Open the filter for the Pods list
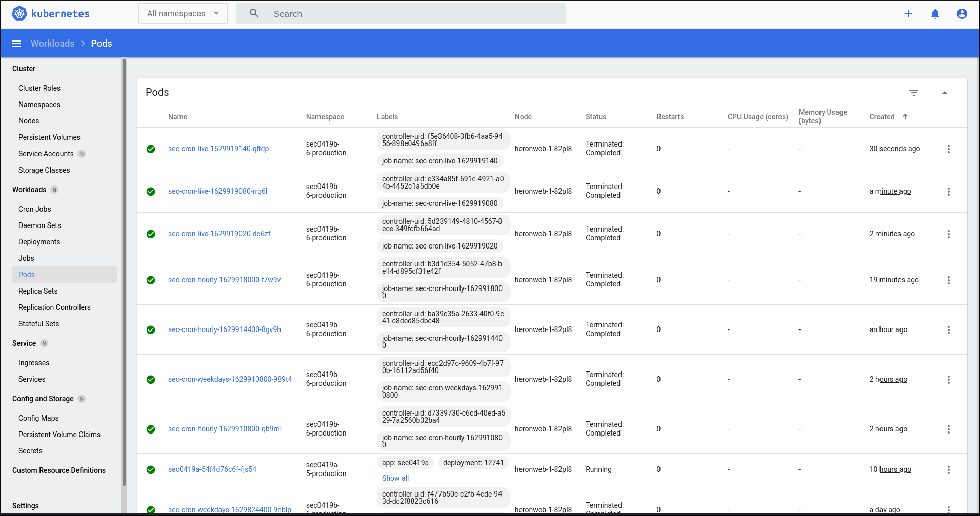This screenshot has height=516, width=980. (914, 93)
